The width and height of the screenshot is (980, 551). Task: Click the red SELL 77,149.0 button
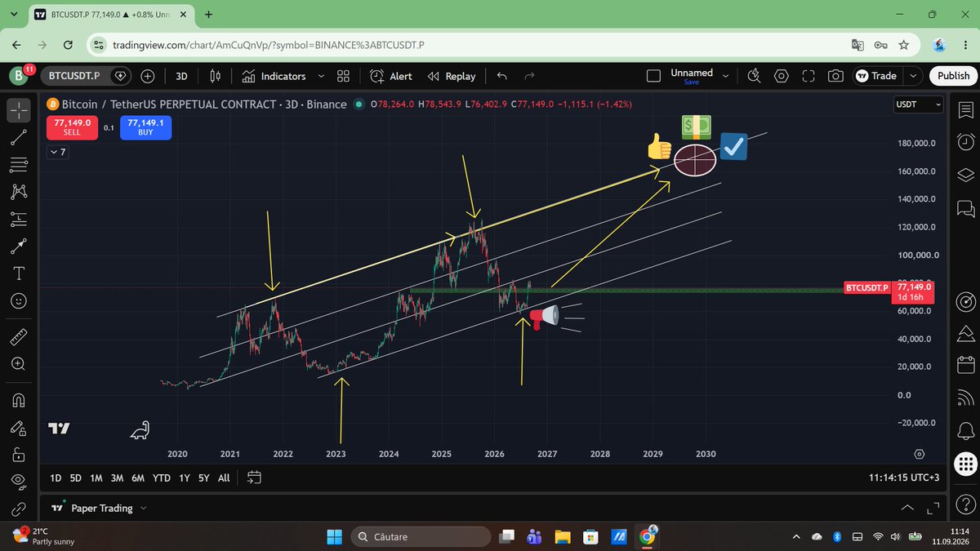pos(72,127)
